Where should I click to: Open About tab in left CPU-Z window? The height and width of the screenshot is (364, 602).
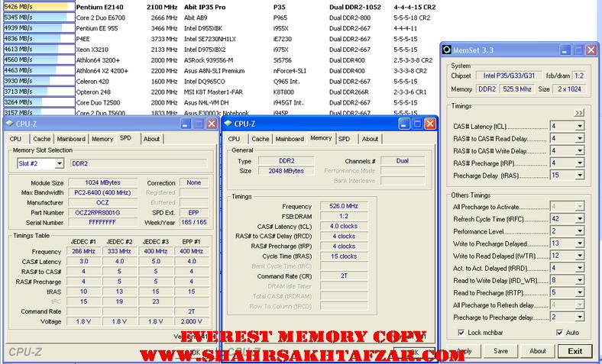pyautogui.click(x=151, y=139)
